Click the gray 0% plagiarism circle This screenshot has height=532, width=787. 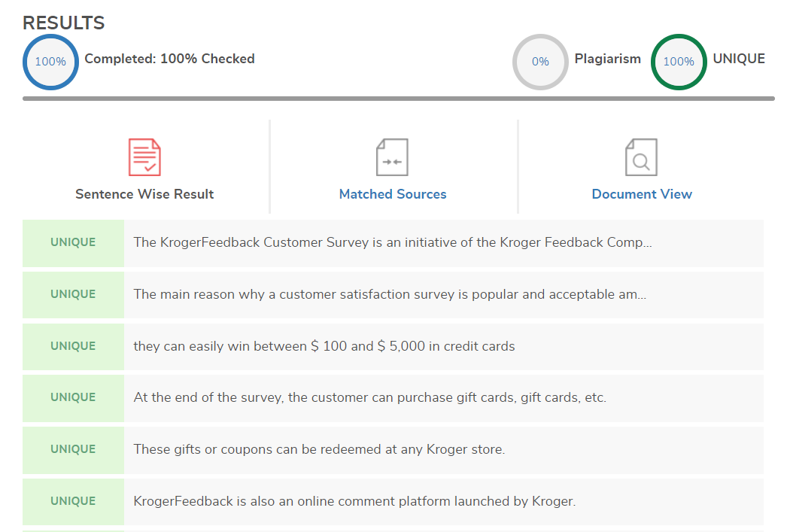[x=540, y=62]
